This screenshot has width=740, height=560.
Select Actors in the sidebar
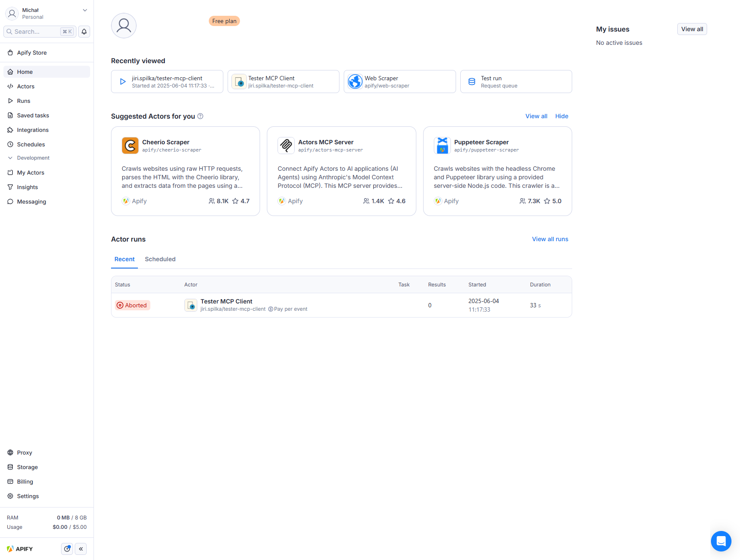26,86
